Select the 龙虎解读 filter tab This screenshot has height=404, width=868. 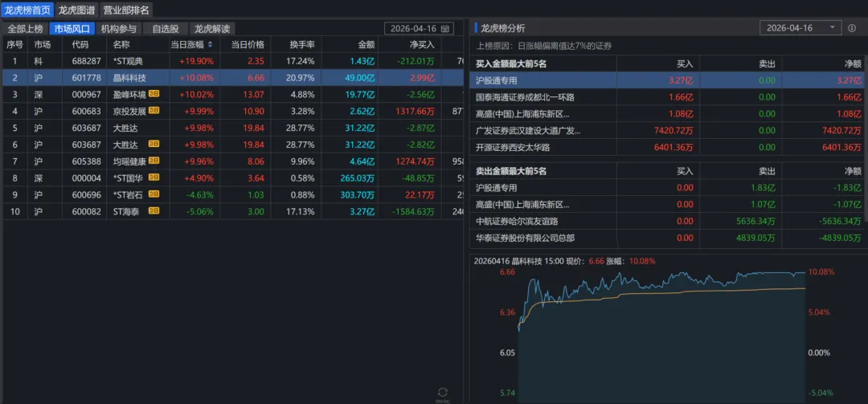click(x=212, y=29)
